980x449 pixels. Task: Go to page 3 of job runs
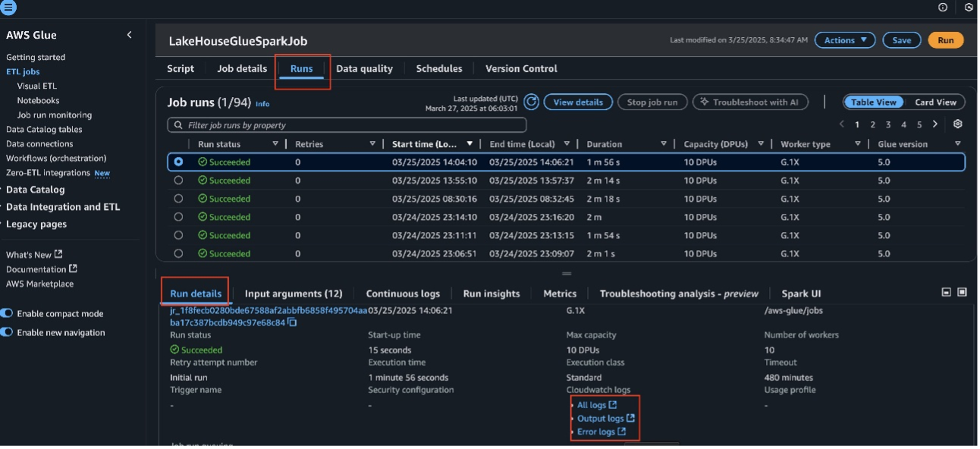click(x=888, y=124)
